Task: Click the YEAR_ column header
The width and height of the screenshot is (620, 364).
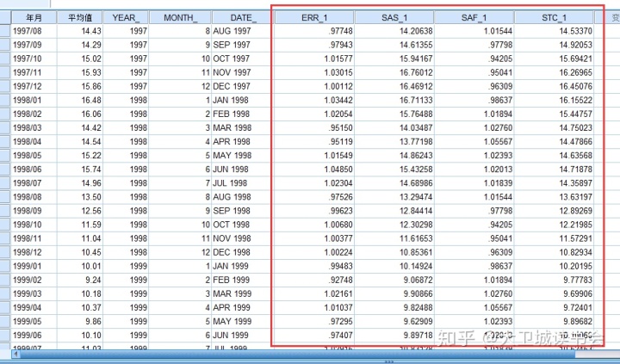Action: [x=126, y=18]
